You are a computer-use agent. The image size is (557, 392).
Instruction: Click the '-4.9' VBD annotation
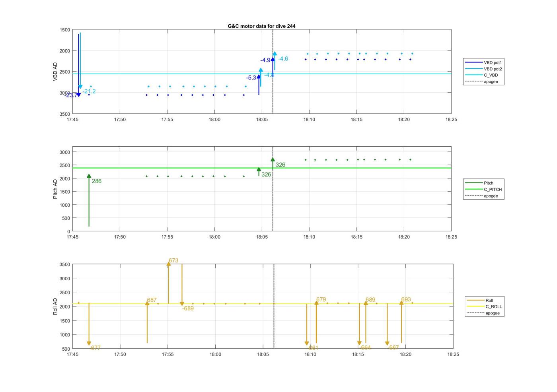click(265, 60)
